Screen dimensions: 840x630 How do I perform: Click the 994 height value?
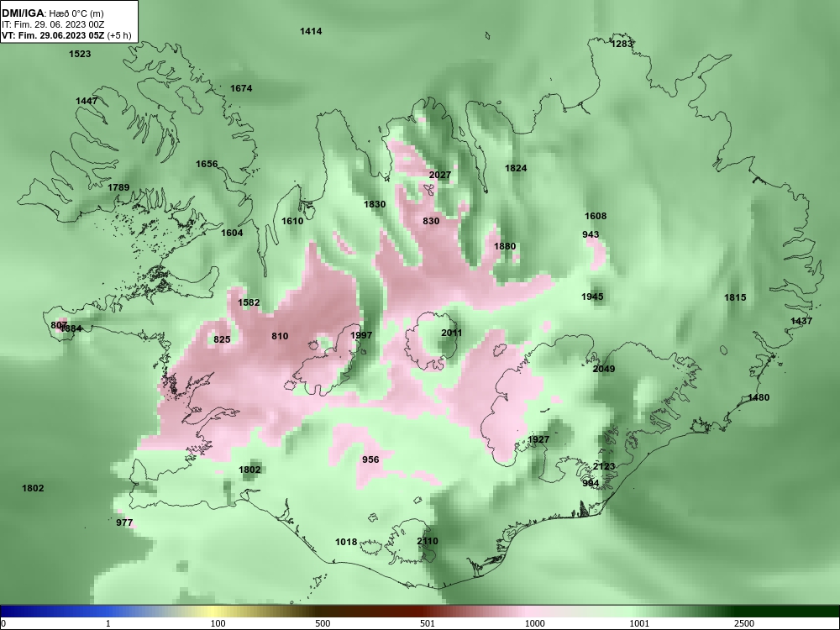(x=591, y=483)
